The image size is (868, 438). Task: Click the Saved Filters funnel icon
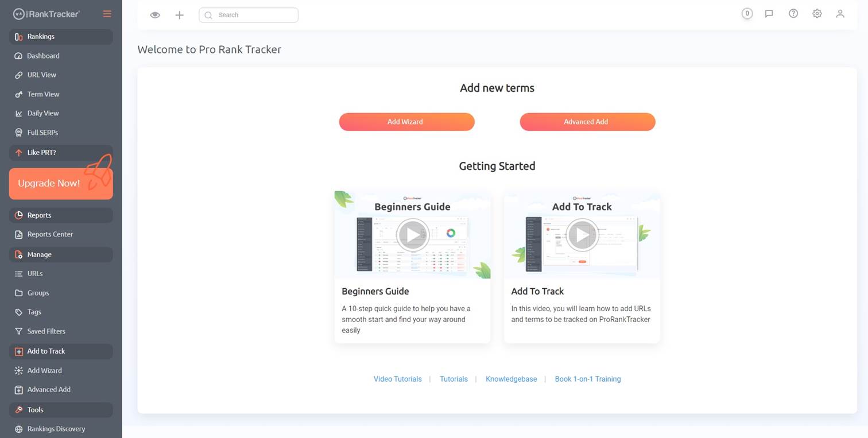(x=19, y=331)
